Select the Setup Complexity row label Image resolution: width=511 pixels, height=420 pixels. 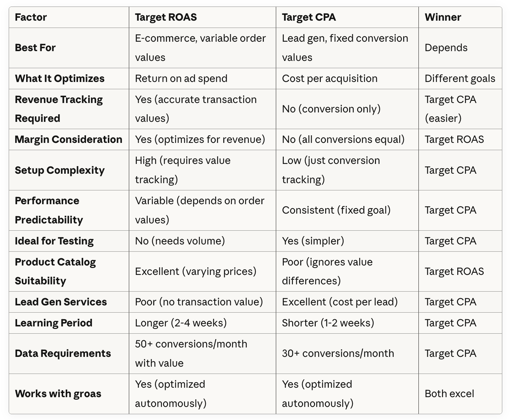(x=60, y=170)
